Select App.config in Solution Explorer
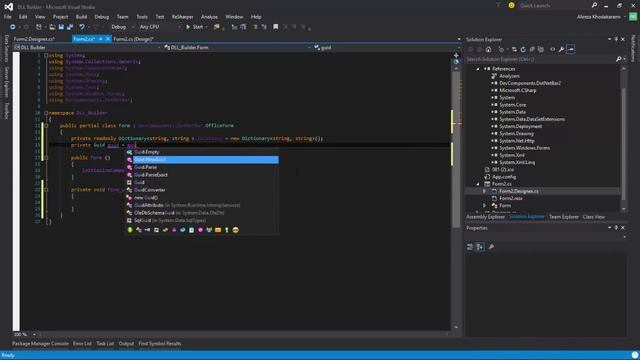 [x=504, y=177]
